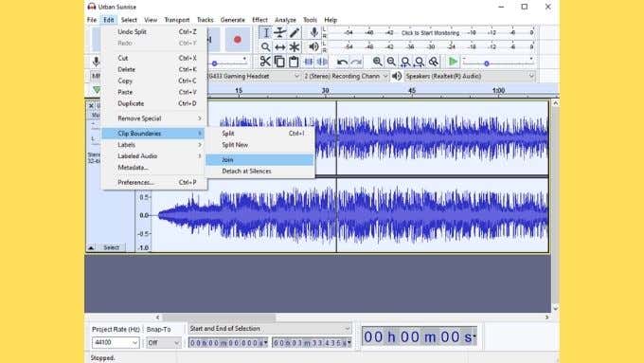
Task: Click selection end time field
Action: coord(312,342)
